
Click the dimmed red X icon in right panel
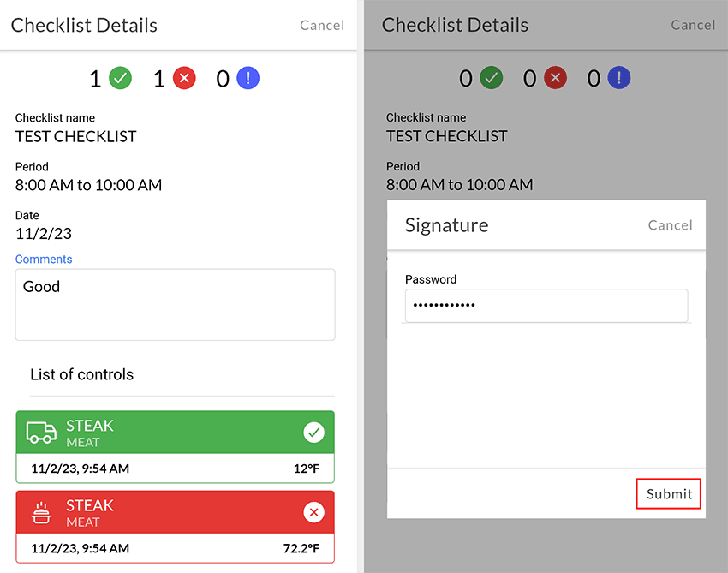[555, 78]
